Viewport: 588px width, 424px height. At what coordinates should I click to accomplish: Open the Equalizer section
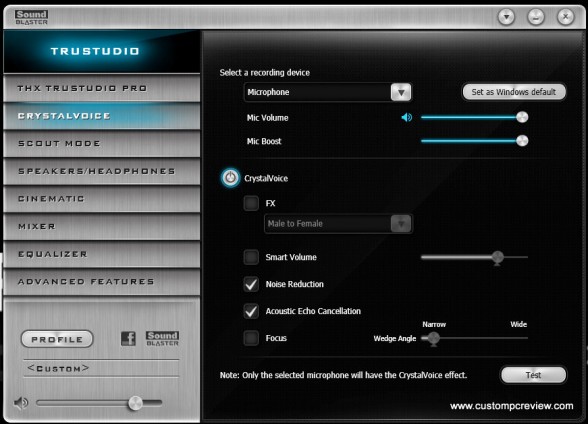[x=102, y=254]
